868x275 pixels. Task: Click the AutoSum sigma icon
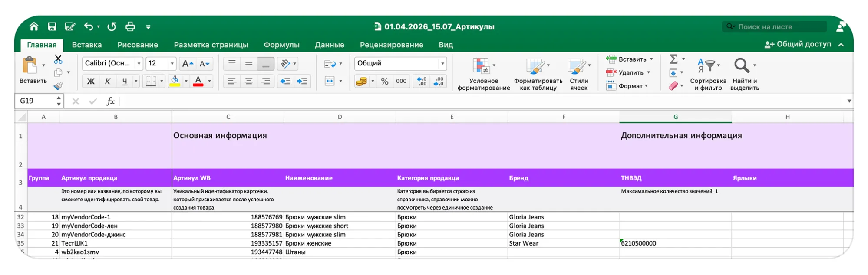point(673,59)
